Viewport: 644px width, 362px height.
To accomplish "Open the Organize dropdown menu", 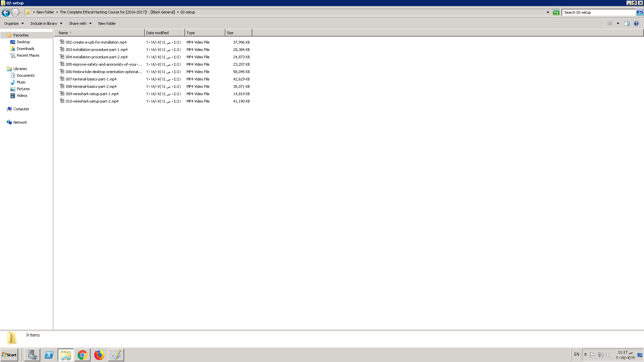I will [x=14, y=23].
